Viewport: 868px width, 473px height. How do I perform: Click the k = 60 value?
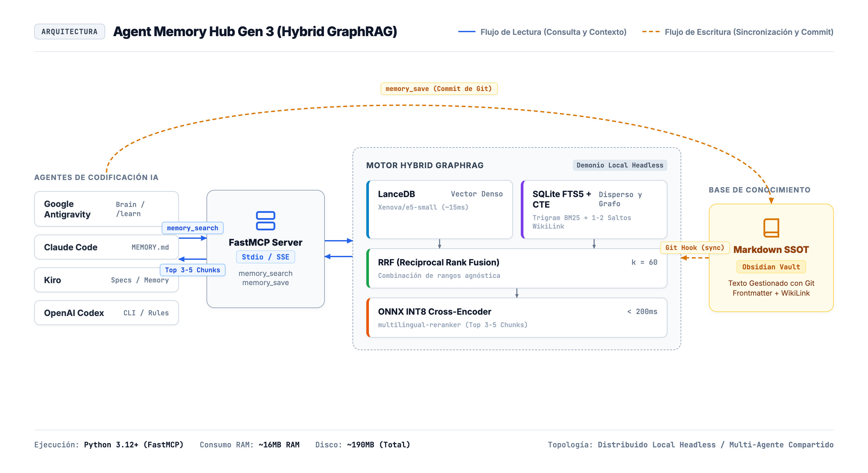644,262
